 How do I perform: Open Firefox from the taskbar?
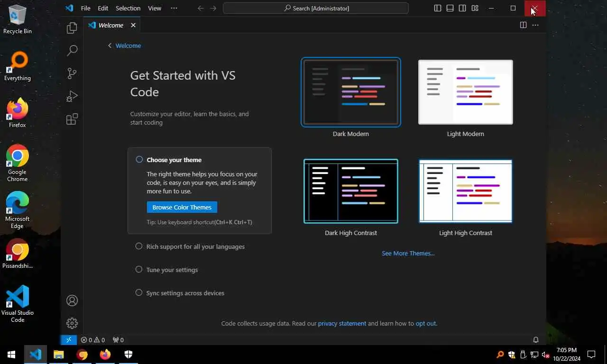[x=105, y=355]
